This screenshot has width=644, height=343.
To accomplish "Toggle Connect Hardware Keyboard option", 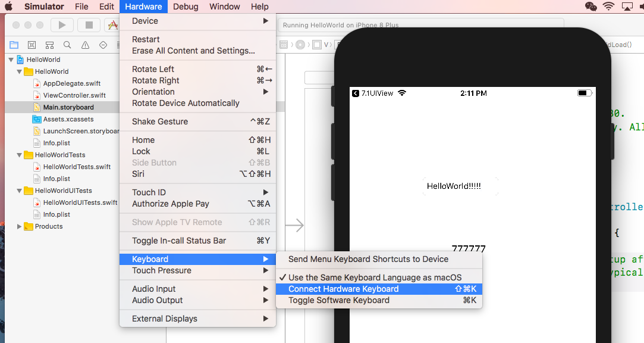I will (343, 289).
